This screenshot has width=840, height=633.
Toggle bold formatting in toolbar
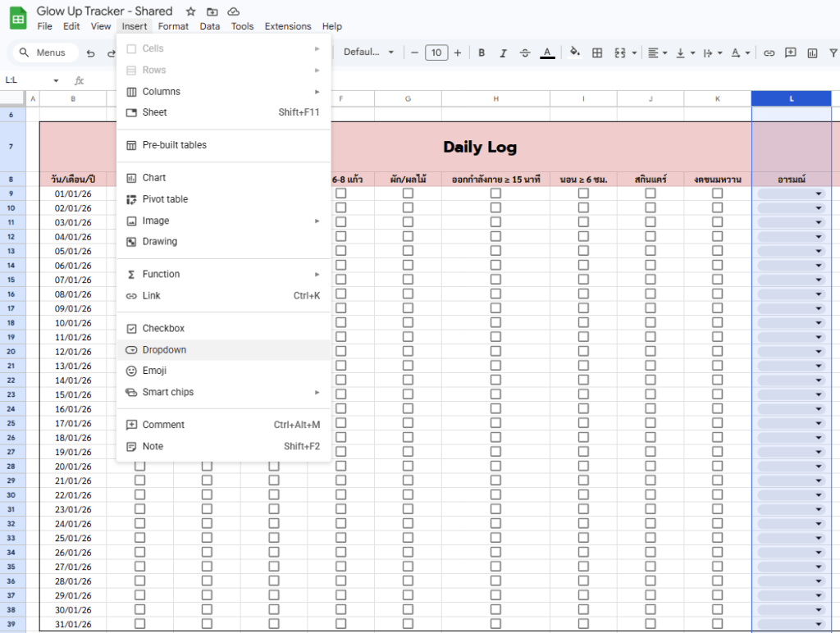click(482, 52)
